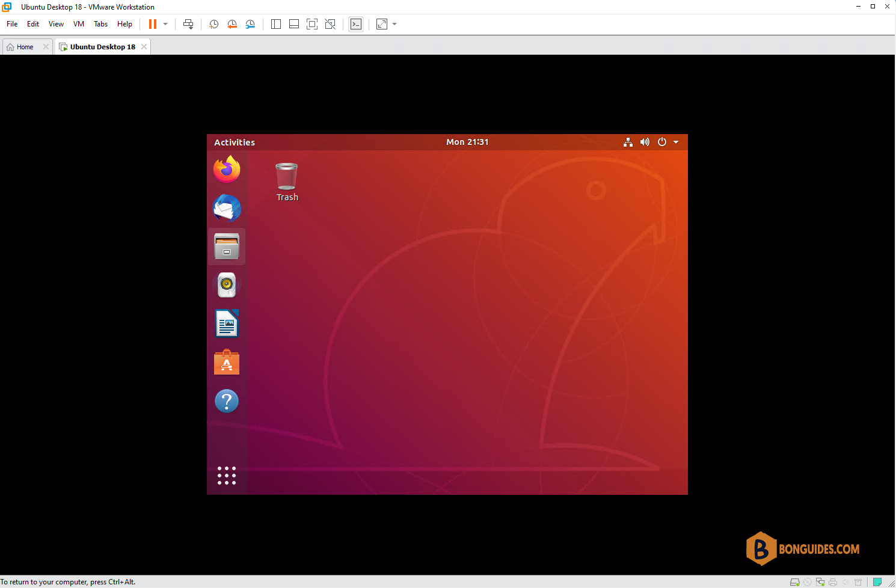Launch Thunderbird Mail from the dock
896x588 pixels.
(x=227, y=207)
